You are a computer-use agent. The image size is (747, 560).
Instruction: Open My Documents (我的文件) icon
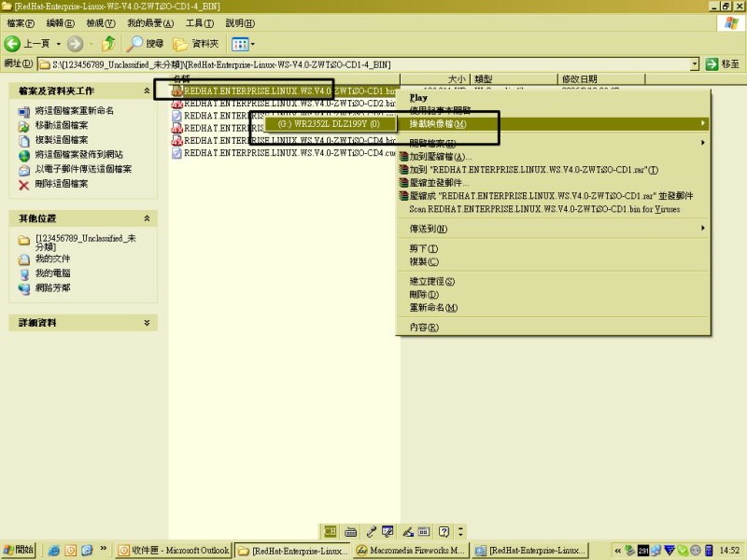[24, 259]
